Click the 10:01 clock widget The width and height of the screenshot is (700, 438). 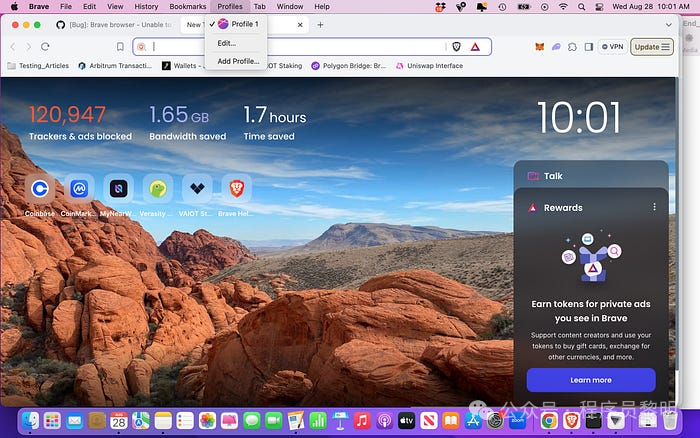(x=579, y=118)
